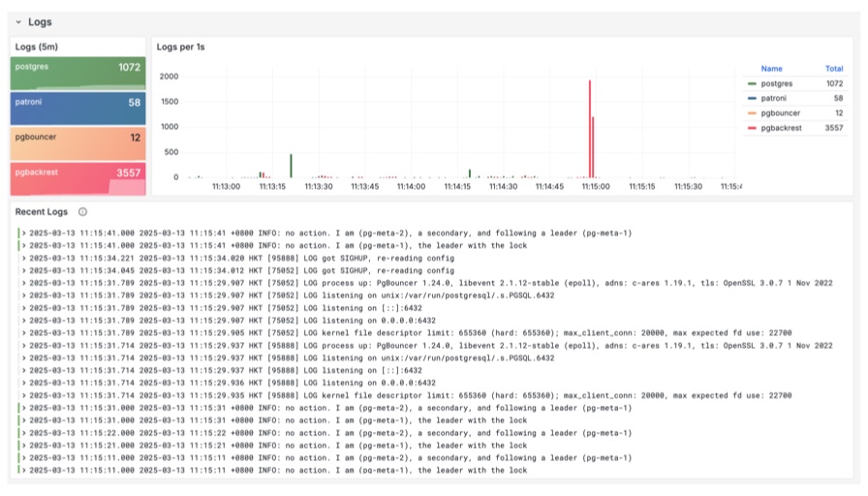868x496 pixels.
Task: Click the arrow on the 11:15:22.000 log line
Action: pos(24,433)
